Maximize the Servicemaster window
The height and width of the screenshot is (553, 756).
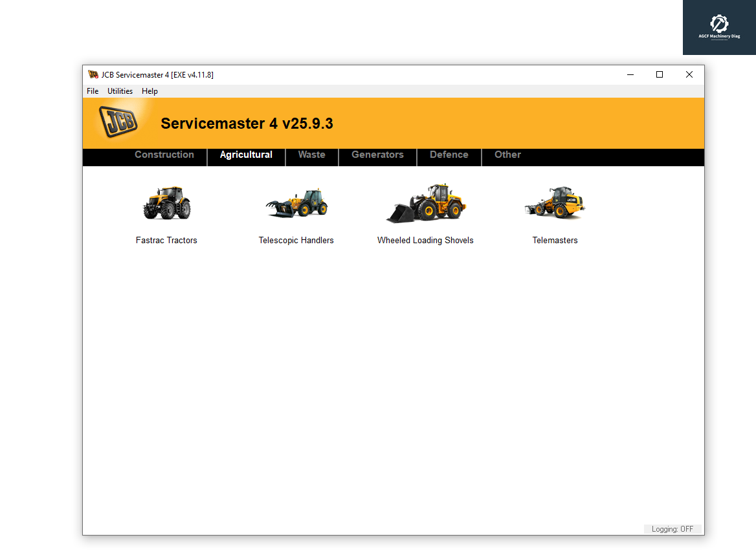coord(660,75)
